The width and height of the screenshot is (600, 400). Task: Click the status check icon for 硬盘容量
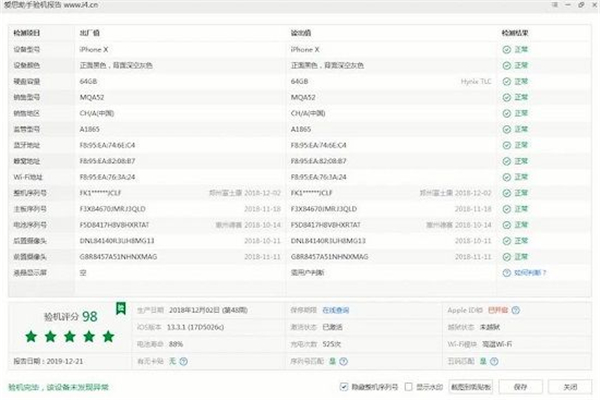click(x=506, y=81)
